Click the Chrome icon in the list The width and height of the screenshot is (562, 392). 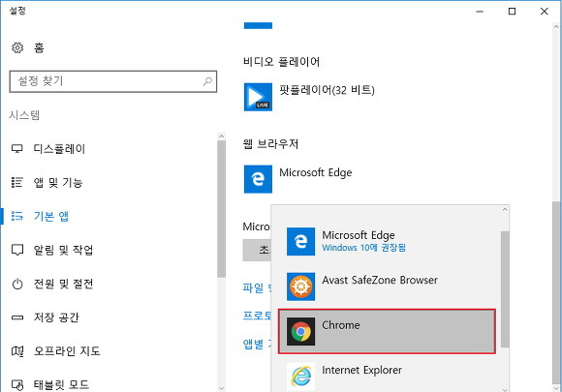[x=300, y=331]
